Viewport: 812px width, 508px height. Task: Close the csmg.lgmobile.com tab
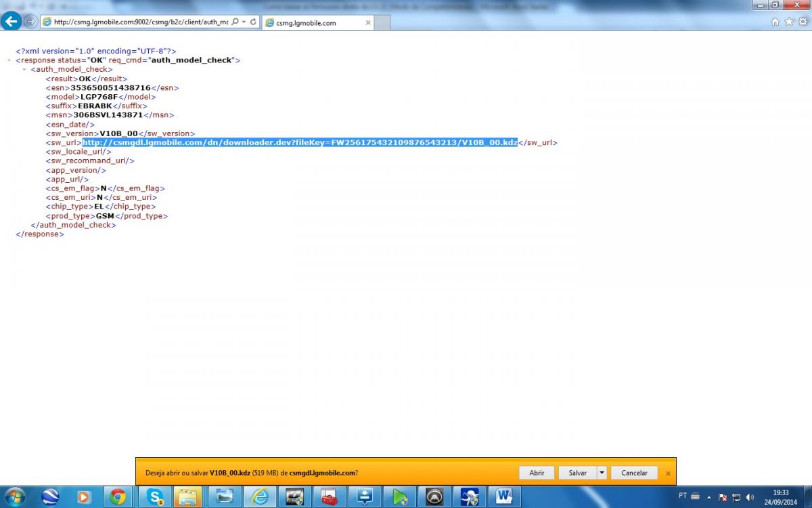click(367, 22)
